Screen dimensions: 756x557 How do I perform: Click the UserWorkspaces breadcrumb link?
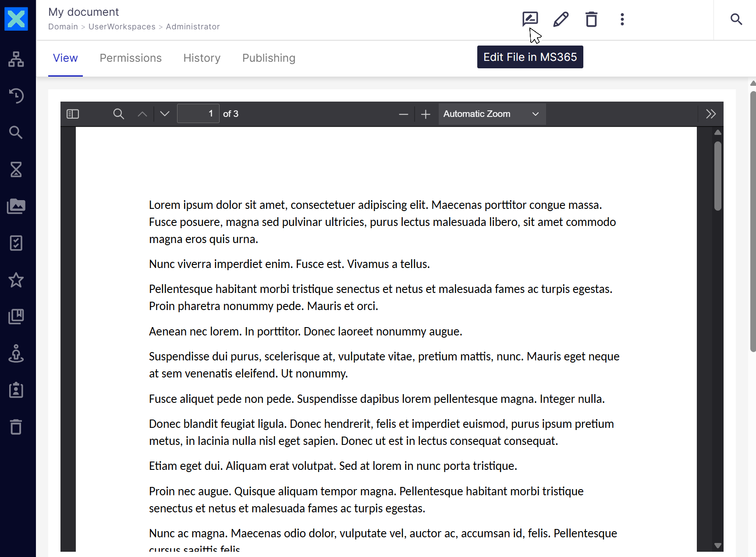pyautogui.click(x=122, y=27)
